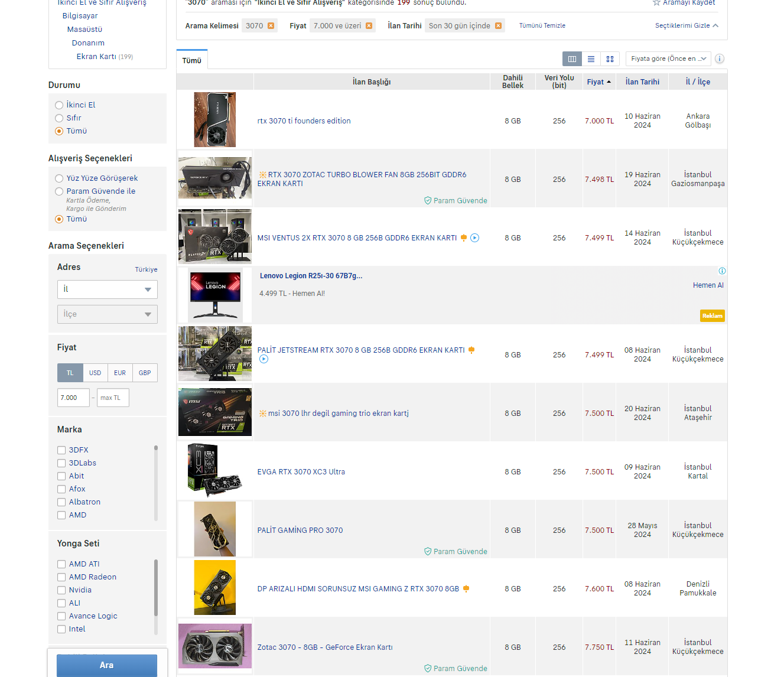Select USD currency tab
784x677 pixels.
95,373
